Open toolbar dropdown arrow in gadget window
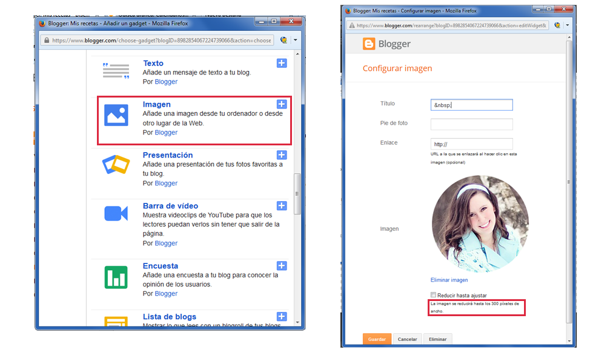The width and height of the screenshot is (610, 364). 295,40
